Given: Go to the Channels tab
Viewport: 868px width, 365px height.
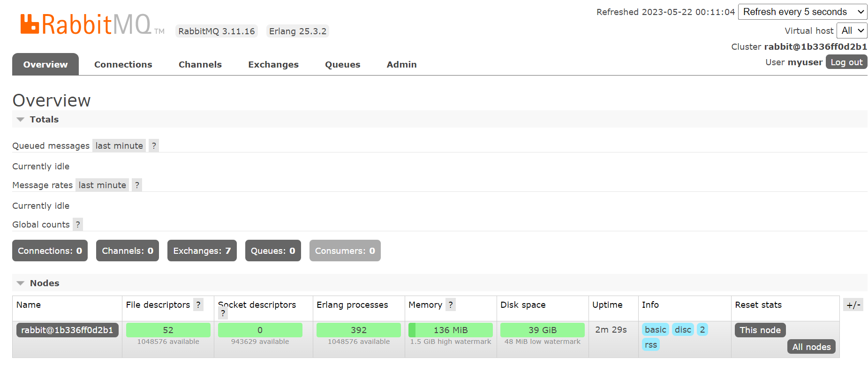Looking at the screenshot, I should pyautogui.click(x=200, y=64).
